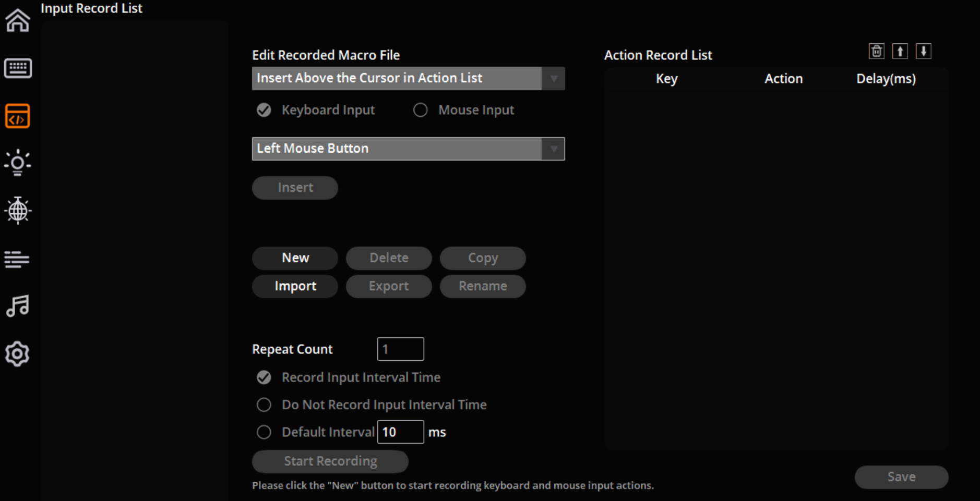
Task: Click the New macro button
Action: click(295, 258)
